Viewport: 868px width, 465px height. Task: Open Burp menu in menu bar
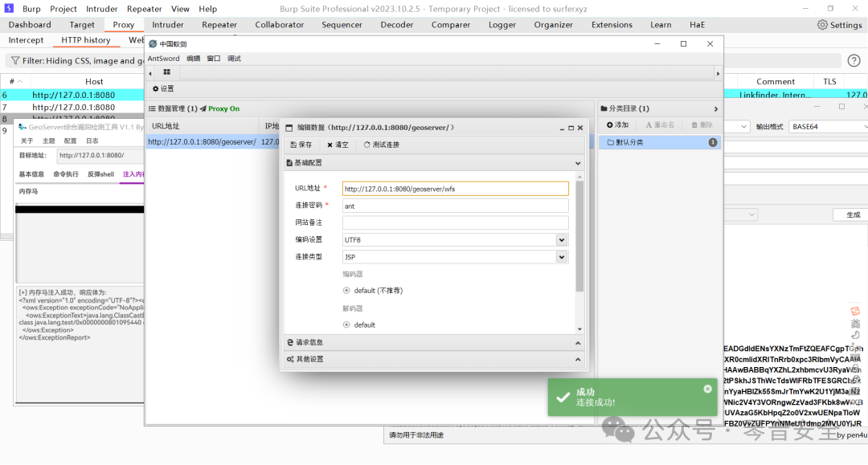point(31,9)
